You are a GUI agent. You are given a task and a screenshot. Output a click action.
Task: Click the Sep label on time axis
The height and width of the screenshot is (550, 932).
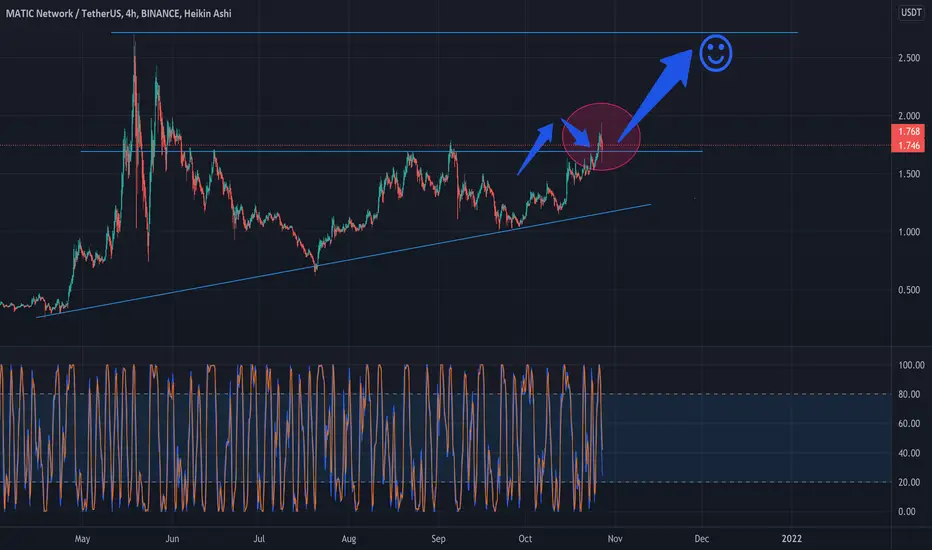pyautogui.click(x=438, y=539)
